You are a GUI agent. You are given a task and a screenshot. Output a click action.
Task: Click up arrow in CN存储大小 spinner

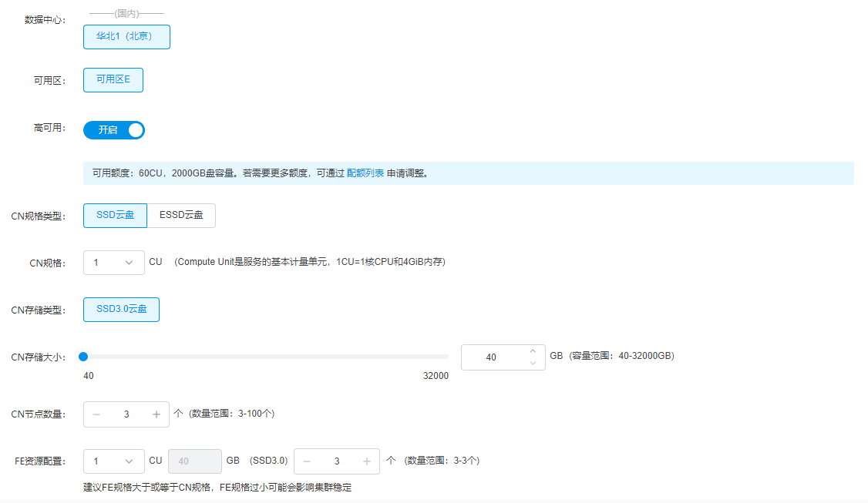point(533,351)
